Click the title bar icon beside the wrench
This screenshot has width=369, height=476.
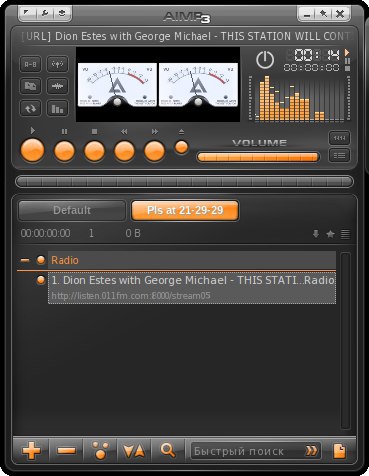(62, 13)
